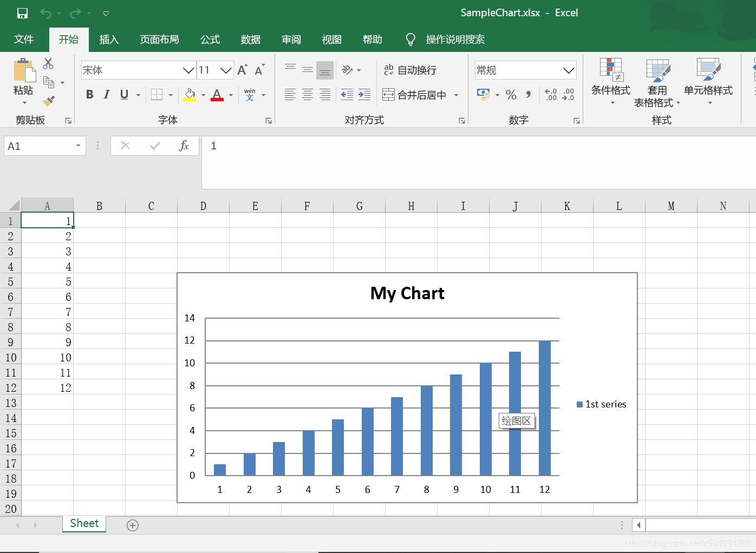Toggle Bold formatting

pos(90,95)
